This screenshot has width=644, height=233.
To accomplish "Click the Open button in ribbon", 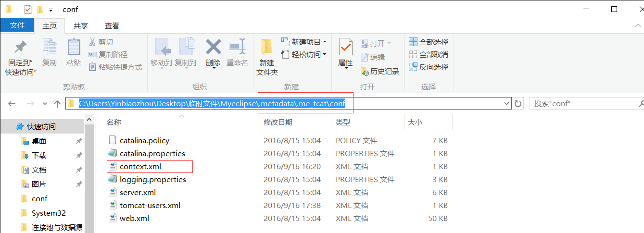I will point(376,43).
